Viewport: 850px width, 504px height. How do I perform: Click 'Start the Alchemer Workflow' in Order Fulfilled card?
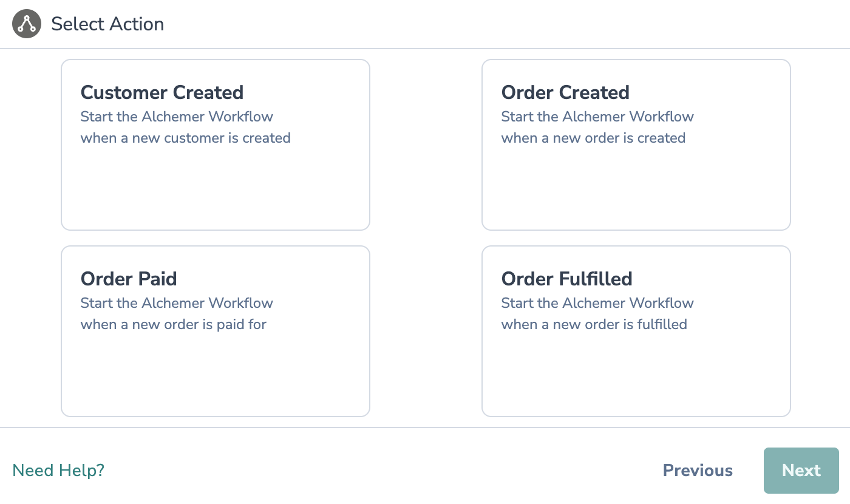tap(597, 303)
